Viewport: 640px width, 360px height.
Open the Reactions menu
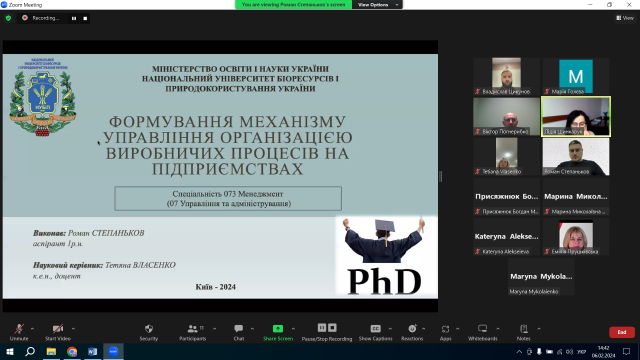[x=412, y=332]
